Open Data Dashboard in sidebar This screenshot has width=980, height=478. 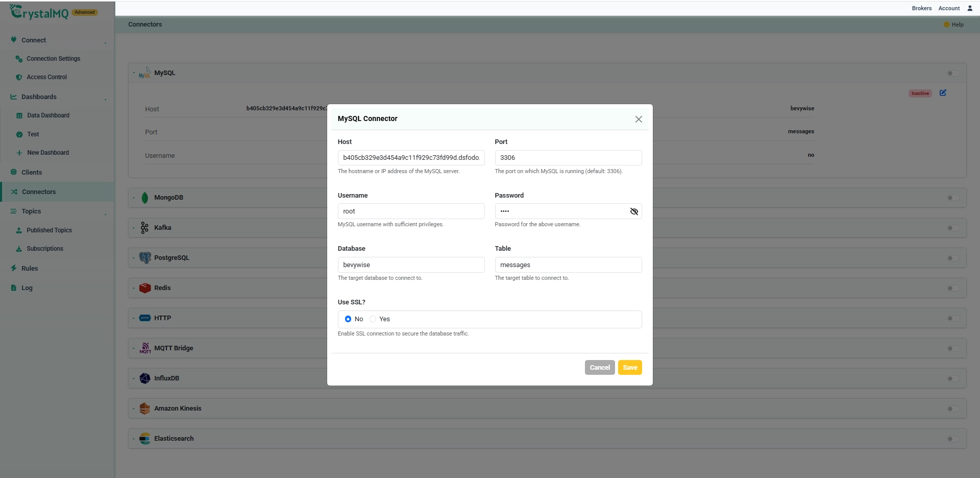[48, 115]
